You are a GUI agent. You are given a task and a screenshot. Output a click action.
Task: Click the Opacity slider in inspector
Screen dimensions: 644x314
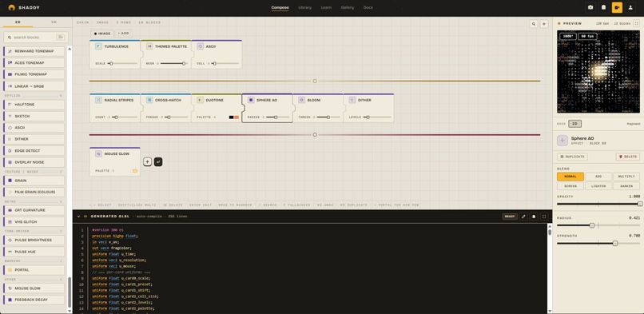point(598,204)
